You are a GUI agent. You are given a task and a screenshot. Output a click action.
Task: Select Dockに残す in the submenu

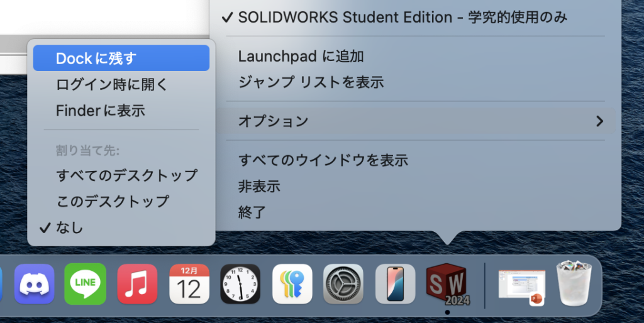tap(121, 58)
